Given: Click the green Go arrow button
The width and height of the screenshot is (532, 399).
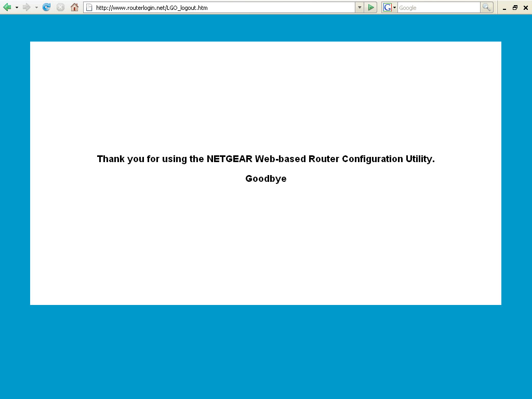Looking at the screenshot, I should (x=371, y=7).
